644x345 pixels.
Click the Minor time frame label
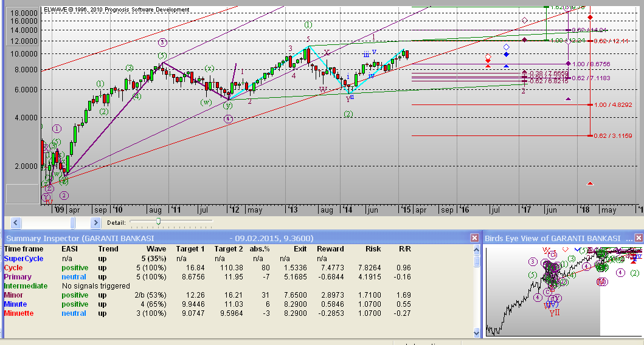(15, 295)
